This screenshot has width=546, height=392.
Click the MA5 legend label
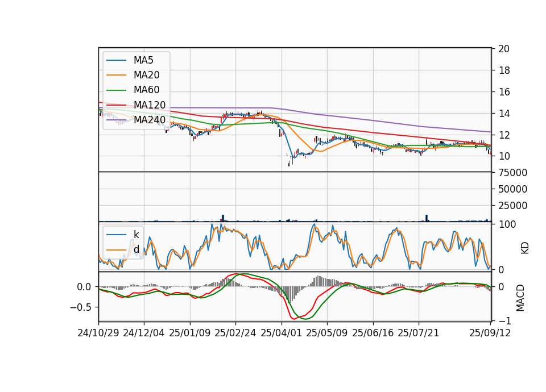(143, 60)
